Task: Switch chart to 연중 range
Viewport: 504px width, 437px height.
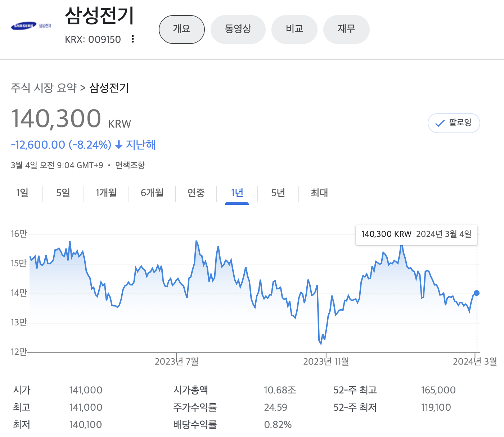Action: tap(196, 193)
